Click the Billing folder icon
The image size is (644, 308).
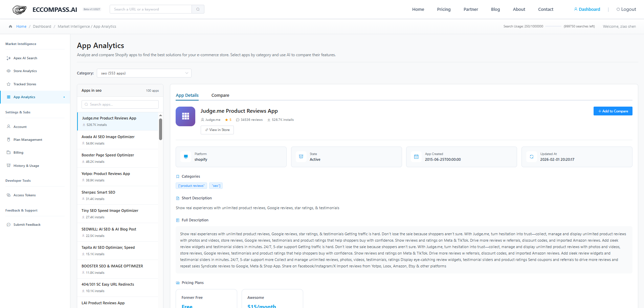coord(9,153)
